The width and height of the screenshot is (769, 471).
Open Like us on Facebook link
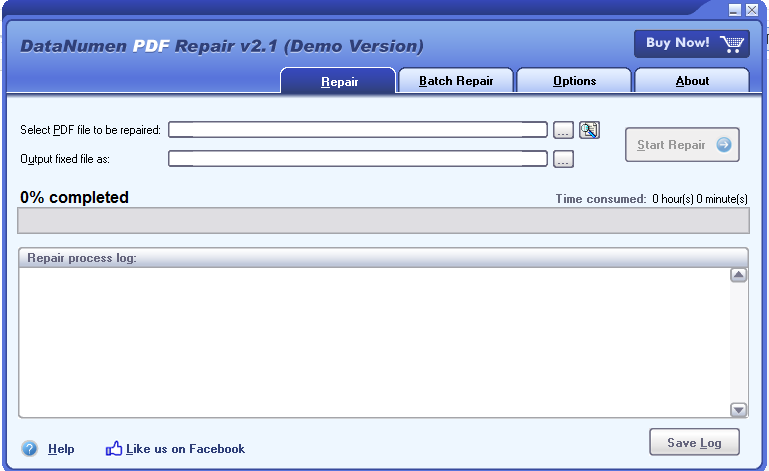(x=185, y=448)
